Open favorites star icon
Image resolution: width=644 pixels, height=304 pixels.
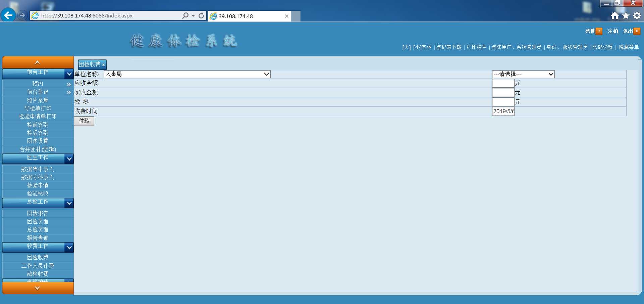(626, 16)
